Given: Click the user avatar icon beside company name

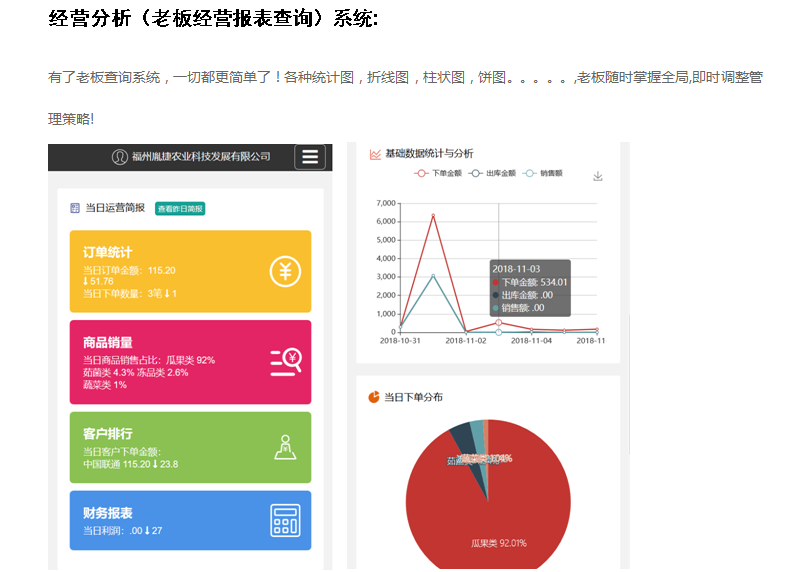Looking at the screenshot, I should pyautogui.click(x=120, y=157).
